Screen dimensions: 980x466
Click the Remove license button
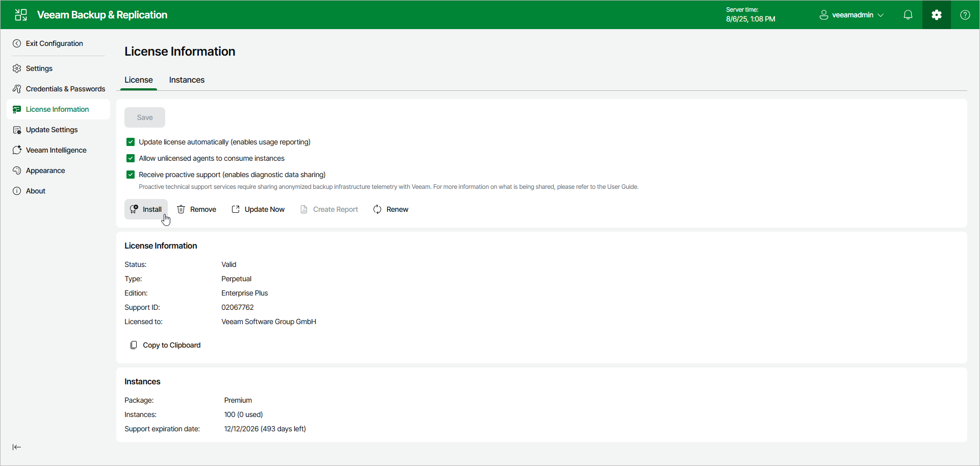click(x=197, y=209)
